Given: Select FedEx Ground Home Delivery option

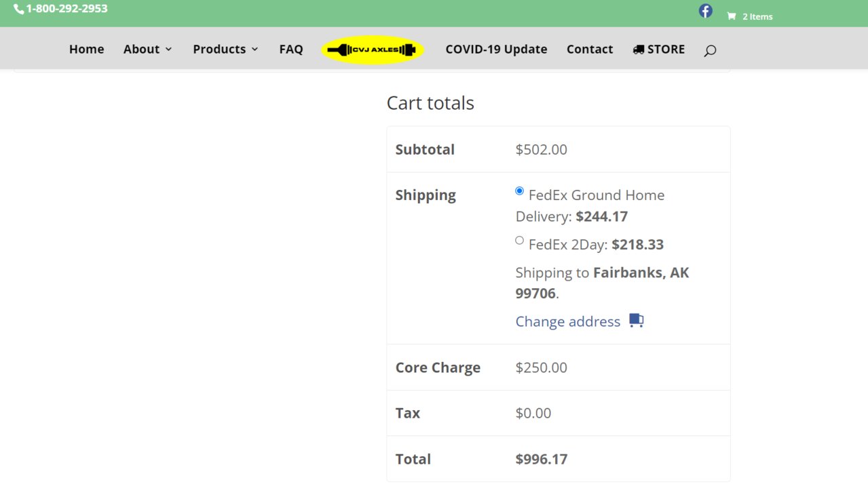Looking at the screenshot, I should [x=520, y=191].
